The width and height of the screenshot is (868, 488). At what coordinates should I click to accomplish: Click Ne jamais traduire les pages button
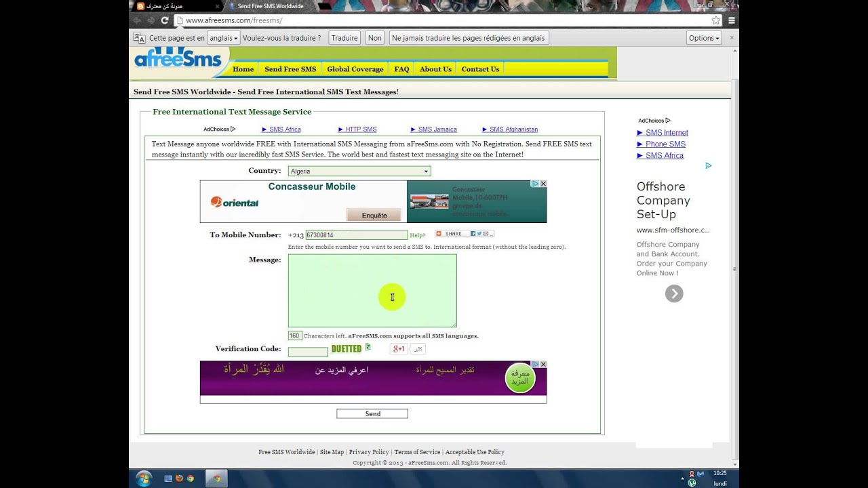(469, 38)
